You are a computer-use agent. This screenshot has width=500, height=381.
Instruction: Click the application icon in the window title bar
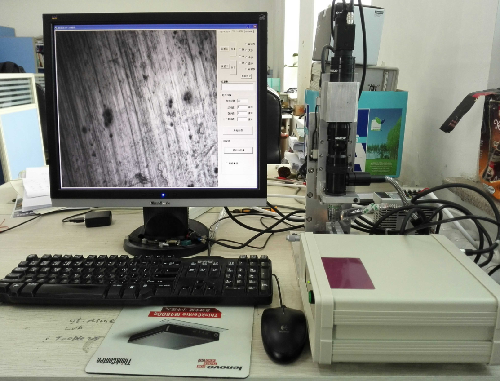pos(56,27)
